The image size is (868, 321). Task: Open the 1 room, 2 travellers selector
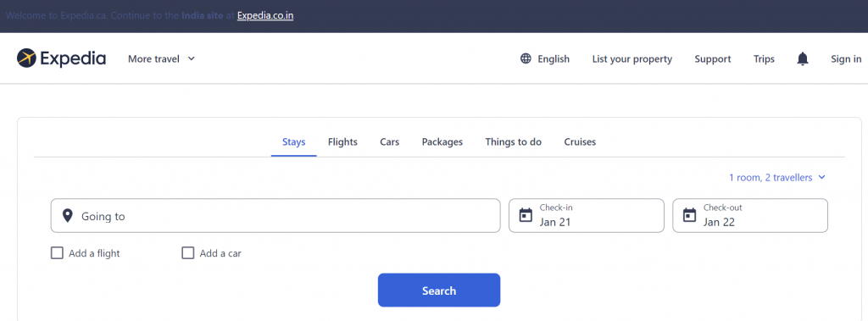pos(776,178)
